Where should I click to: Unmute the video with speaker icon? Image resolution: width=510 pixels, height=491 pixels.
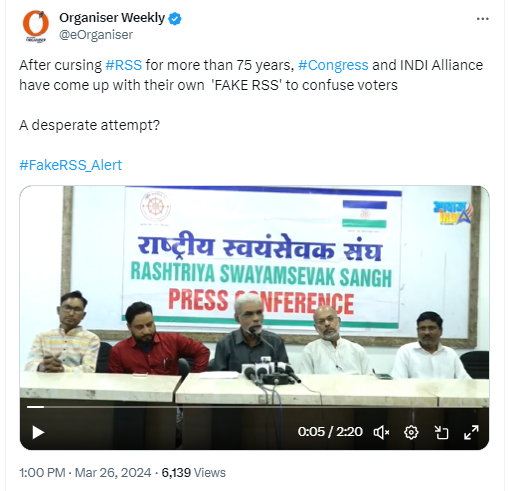coord(381,432)
